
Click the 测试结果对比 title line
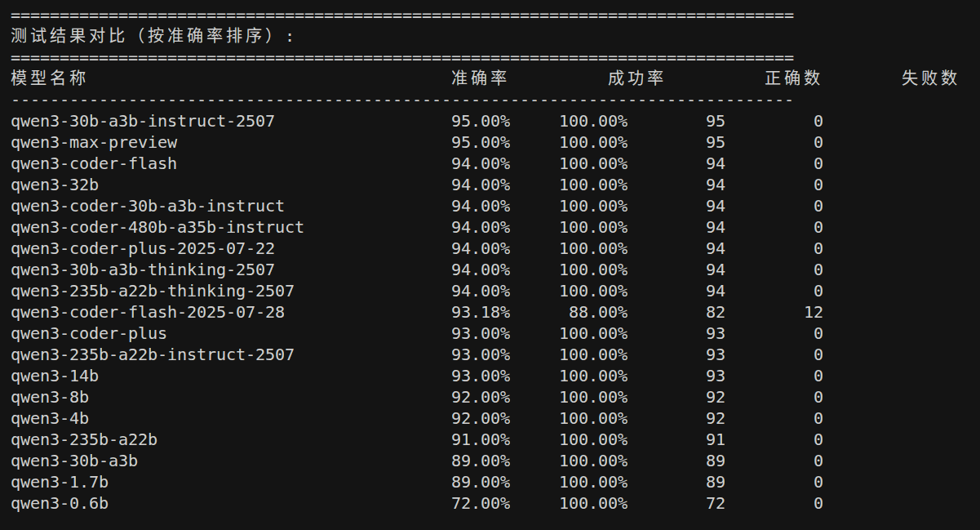coord(153,35)
